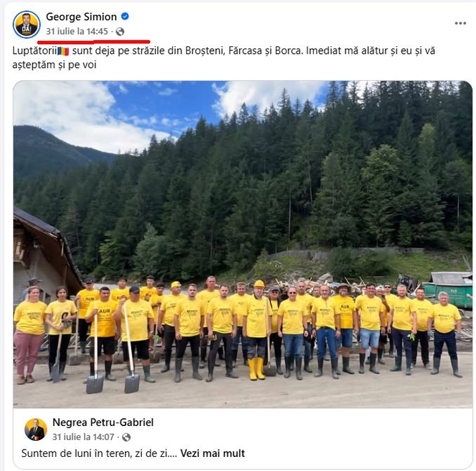Image resolution: width=476 pixels, height=471 pixels.
Task: Open the three-dot post options menu
Action: 461,24
